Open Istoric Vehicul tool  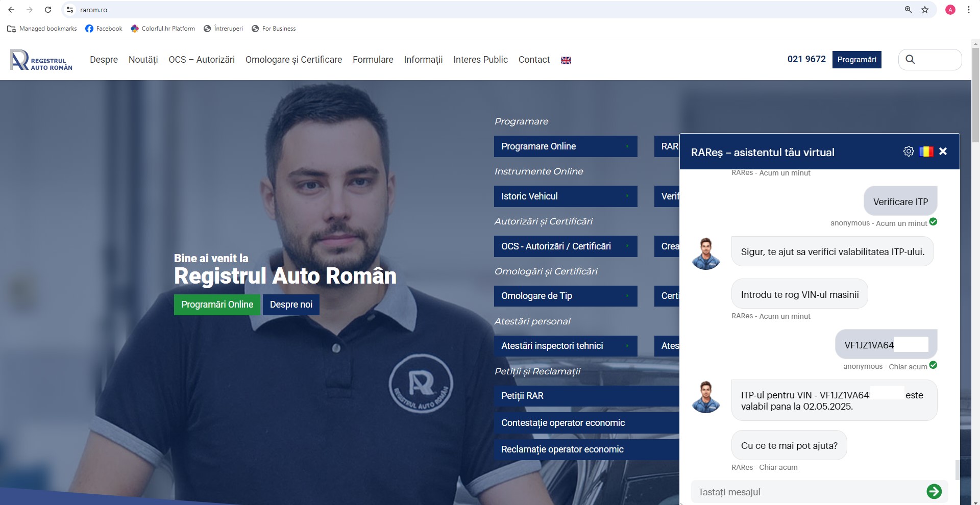click(x=565, y=196)
